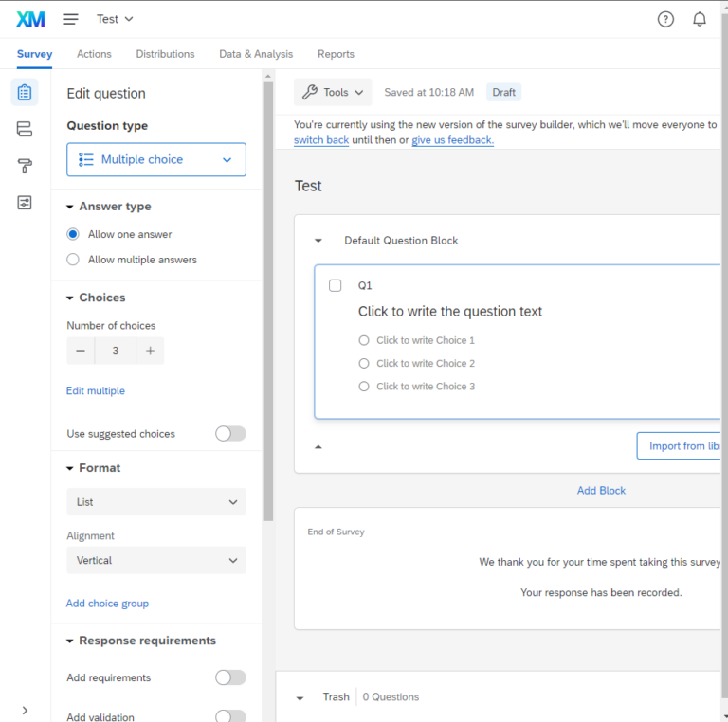This screenshot has width=728, height=722.
Task: Open the hamburger navigation menu
Action: tap(71, 19)
